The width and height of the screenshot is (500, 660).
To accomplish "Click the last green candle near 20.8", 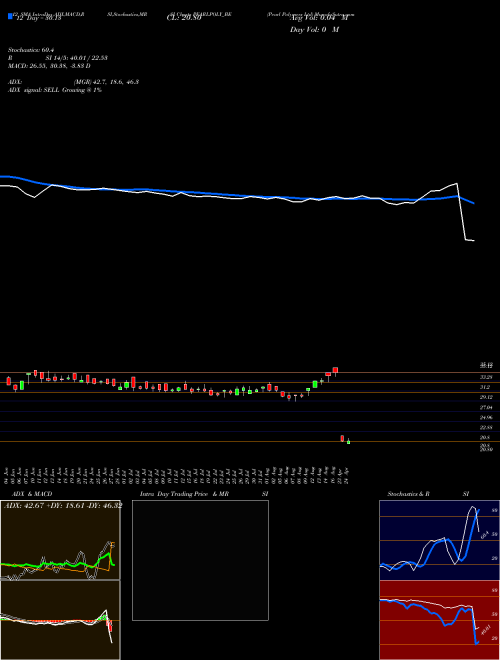I will (348, 442).
